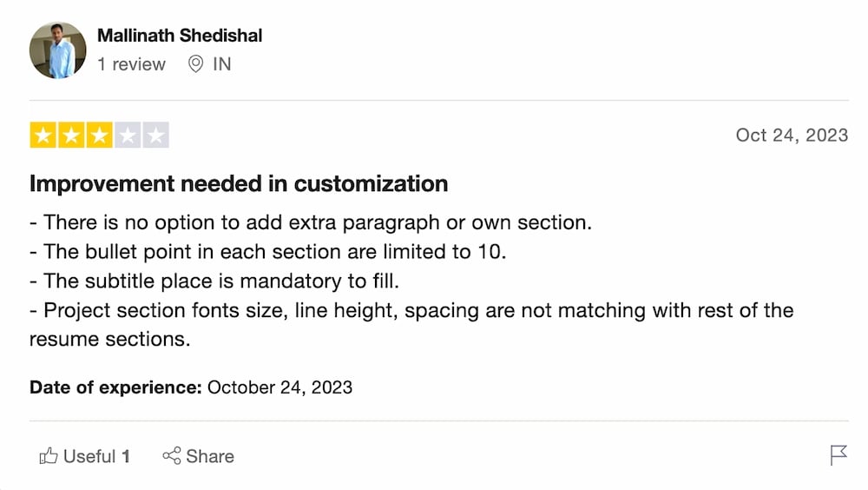Image resolution: width=868 pixels, height=490 pixels.
Task: Click the Oct 24, 2023 date
Action: (x=792, y=136)
